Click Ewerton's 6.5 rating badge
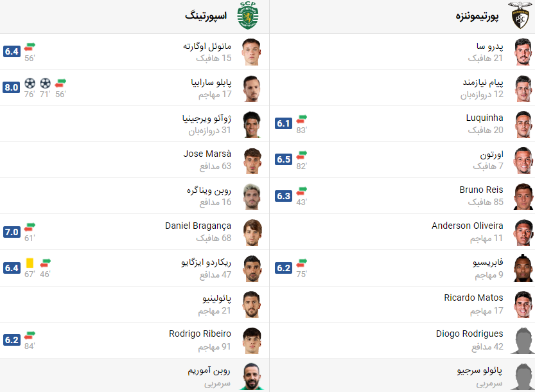535x392 pixels. tap(284, 159)
